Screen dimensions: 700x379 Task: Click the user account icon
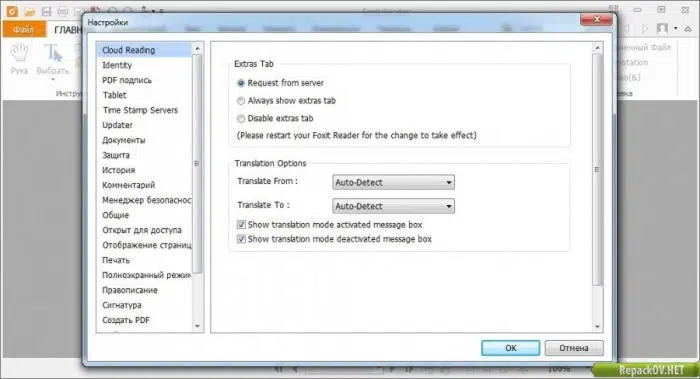click(x=662, y=29)
